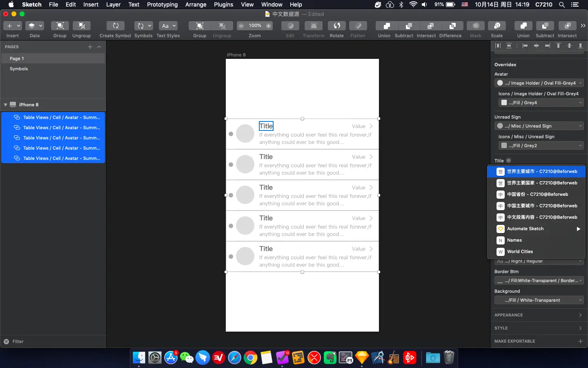
Task: Collapse the iPhone 8 artboard layer
Action: click(5, 105)
